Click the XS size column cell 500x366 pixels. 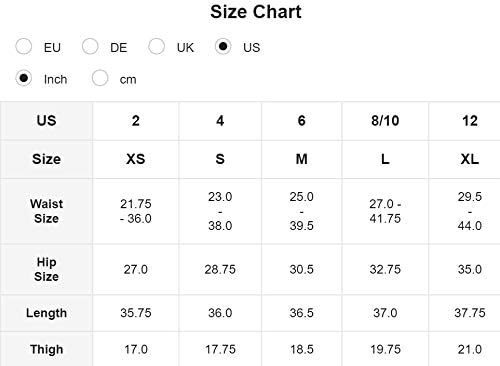pyautogui.click(x=136, y=159)
